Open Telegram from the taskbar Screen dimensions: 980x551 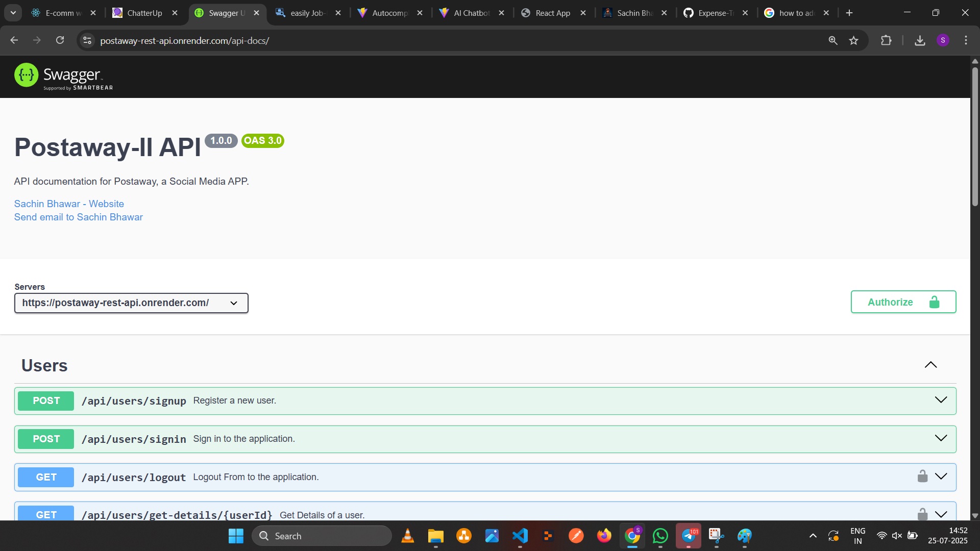pos(689,536)
